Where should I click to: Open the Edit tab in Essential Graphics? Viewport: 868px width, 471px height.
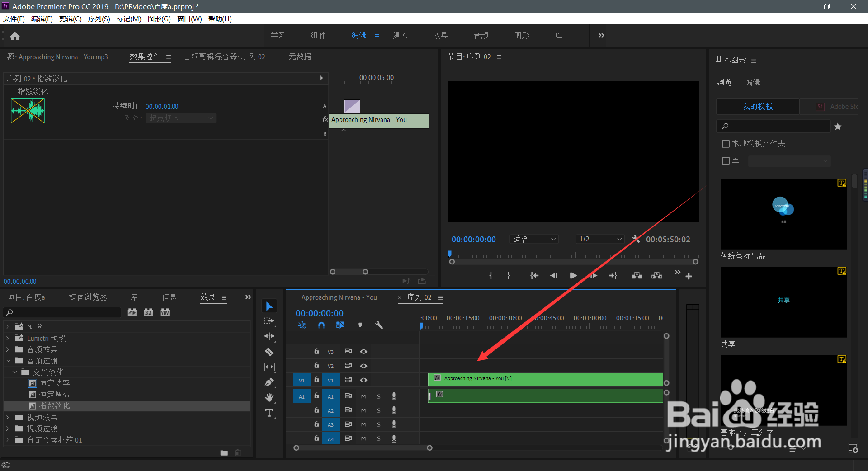(753, 82)
